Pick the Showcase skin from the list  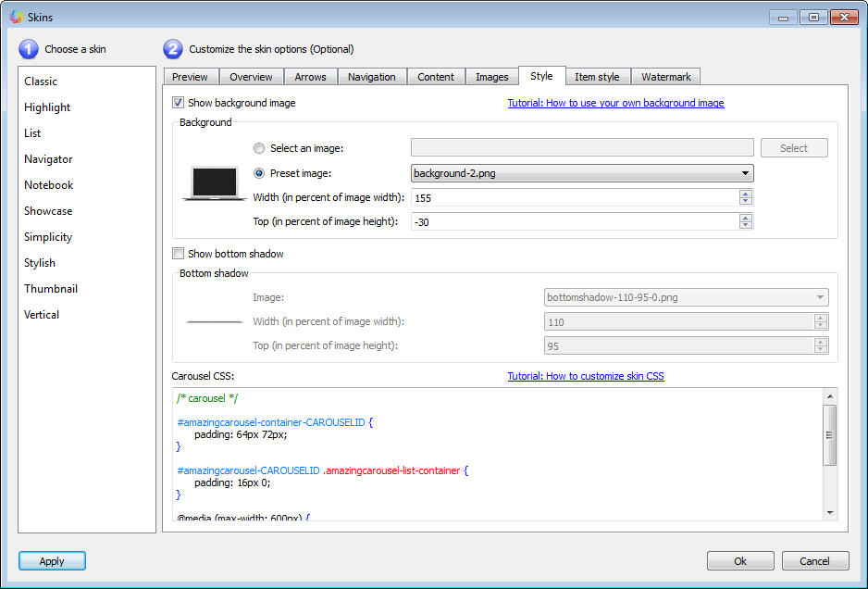(48, 211)
